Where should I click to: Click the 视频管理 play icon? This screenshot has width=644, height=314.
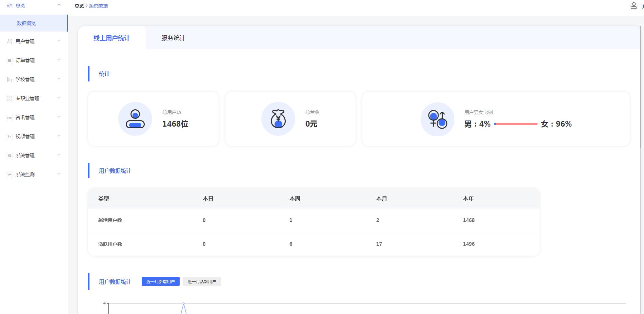coord(9,136)
